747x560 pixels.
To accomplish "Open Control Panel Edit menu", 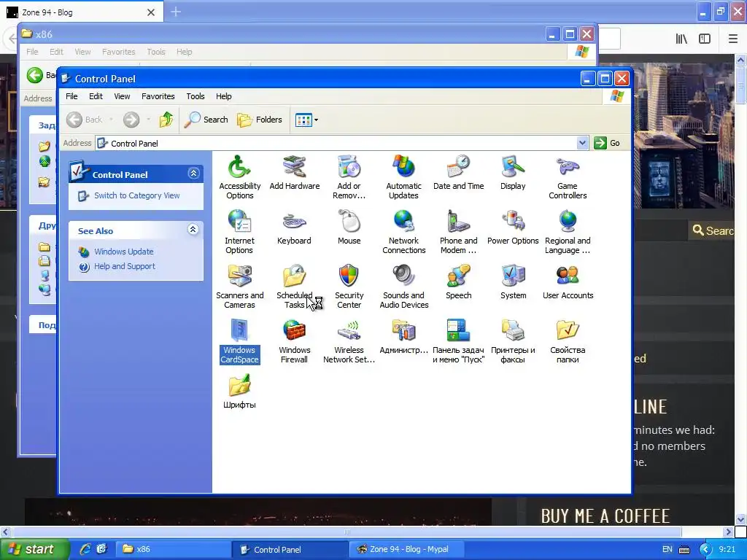I will tap(96, 96).
